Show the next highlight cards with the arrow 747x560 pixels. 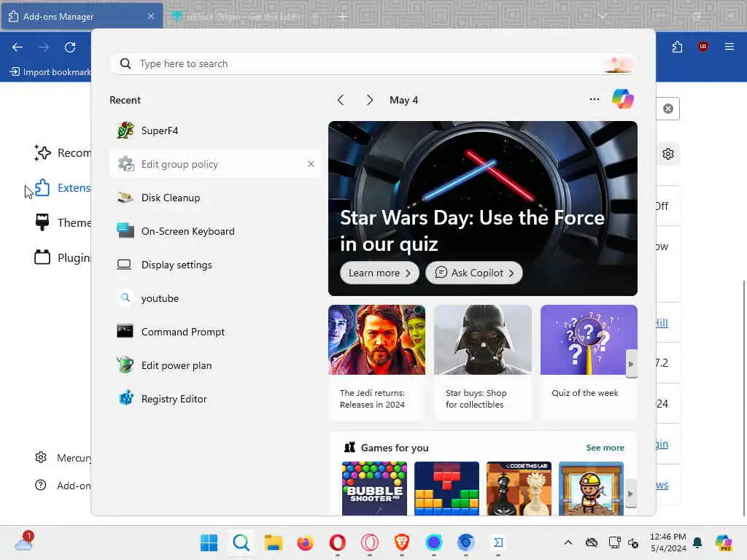631,364
